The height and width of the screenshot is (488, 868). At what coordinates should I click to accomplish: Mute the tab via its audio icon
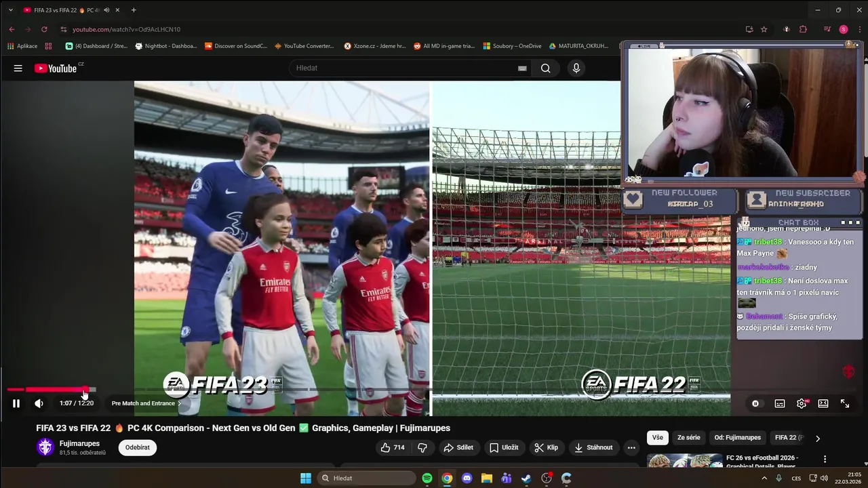[106, 10]
